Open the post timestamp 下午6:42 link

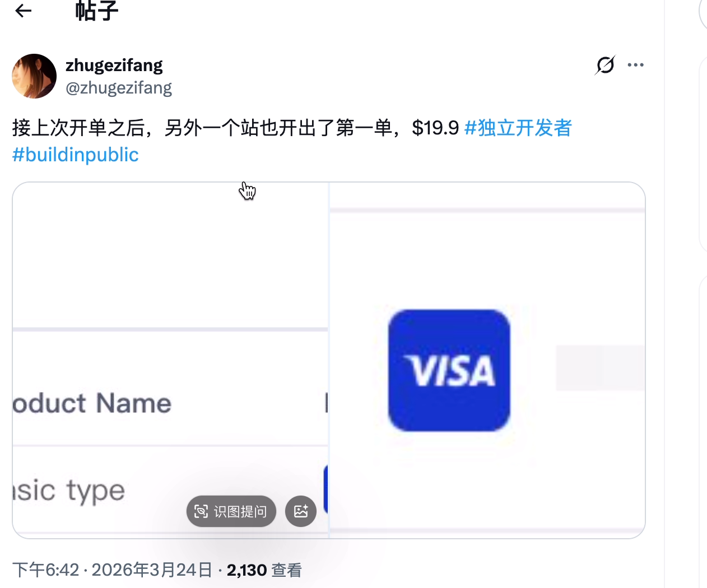(x=46, y=570)
